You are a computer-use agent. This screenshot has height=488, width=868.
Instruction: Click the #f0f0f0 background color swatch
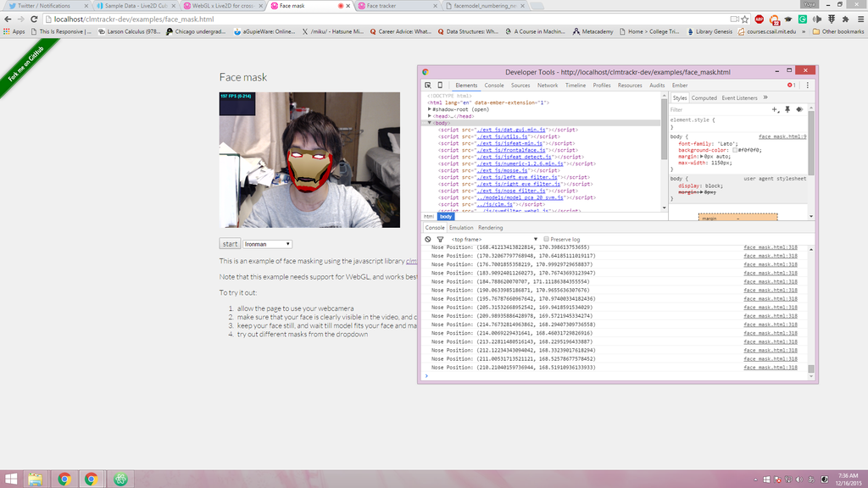pos(735,150)
